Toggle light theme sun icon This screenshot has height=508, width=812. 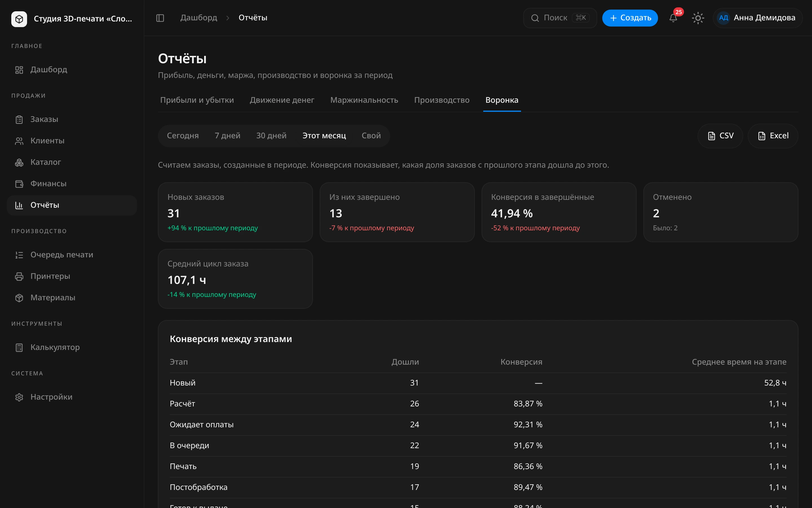click(x=698, y=18)
